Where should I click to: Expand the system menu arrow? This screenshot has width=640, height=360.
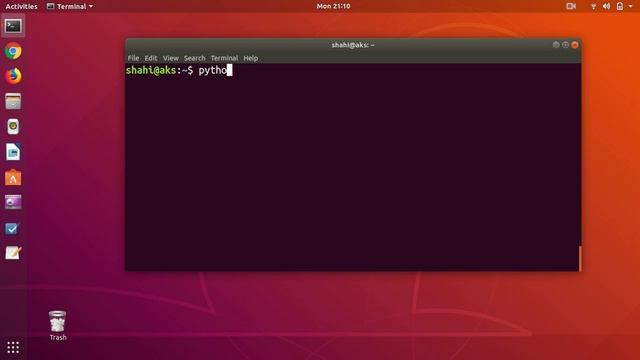tap(631, 6)
